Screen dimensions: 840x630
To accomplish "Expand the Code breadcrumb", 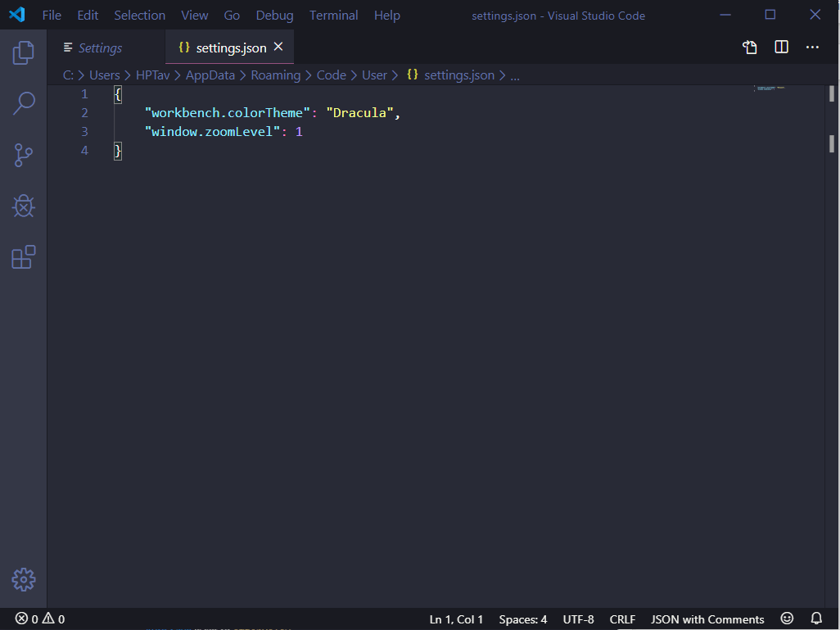I will pos(331,75).
